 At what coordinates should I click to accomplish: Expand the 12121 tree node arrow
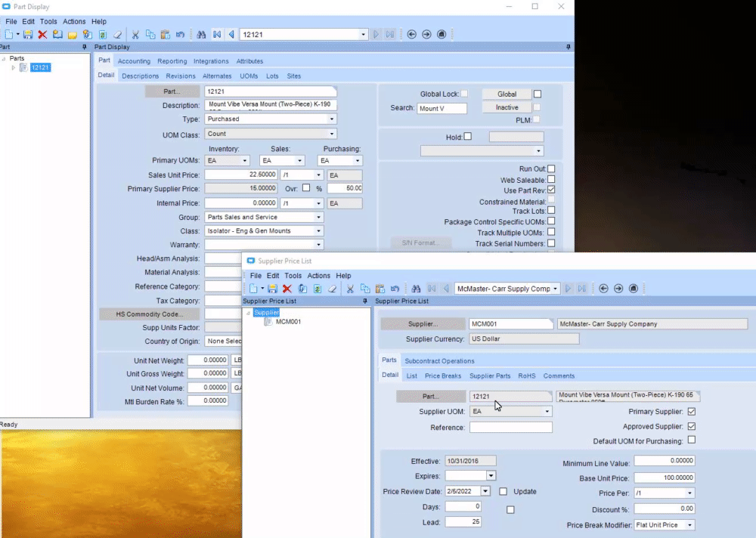point(14,68)
